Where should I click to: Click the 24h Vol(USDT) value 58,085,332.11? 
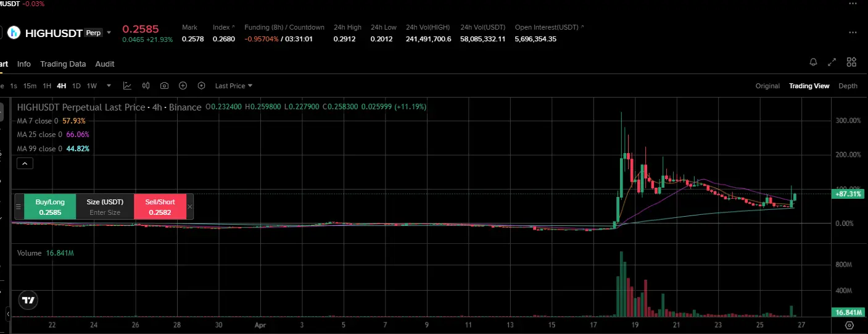pyautogui.click(x=483, y=39)
